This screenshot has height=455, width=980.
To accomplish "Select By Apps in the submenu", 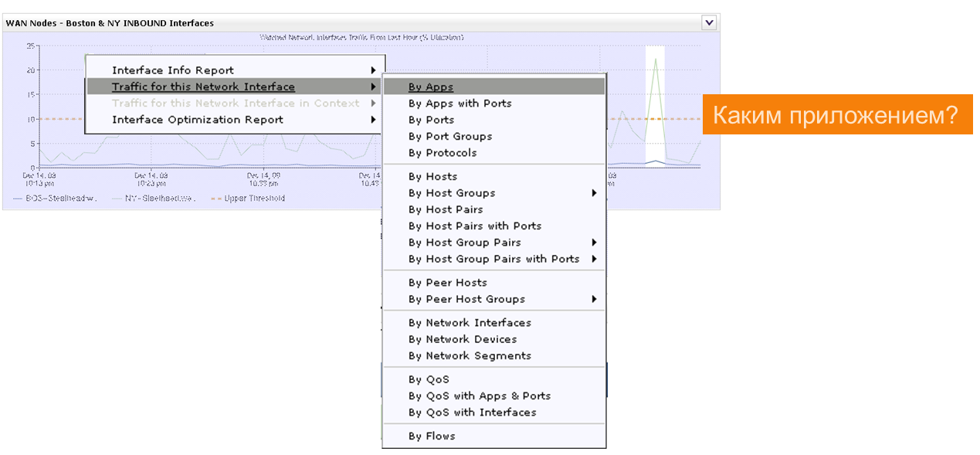I will click(431, 87).
